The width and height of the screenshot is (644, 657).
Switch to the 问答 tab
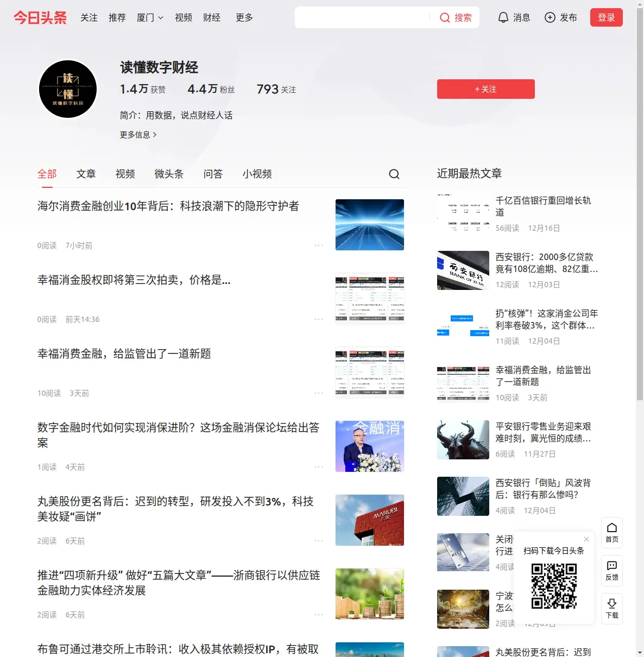click(213, 174)
